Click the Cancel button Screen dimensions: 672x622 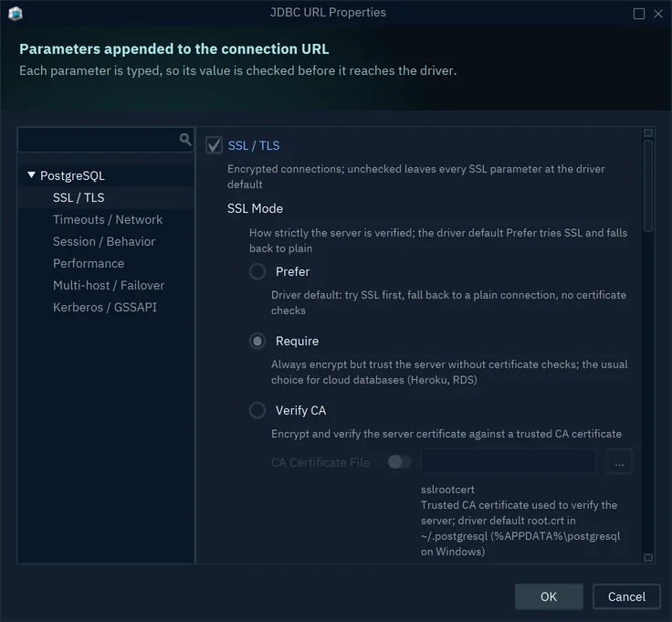coord(626,596)
